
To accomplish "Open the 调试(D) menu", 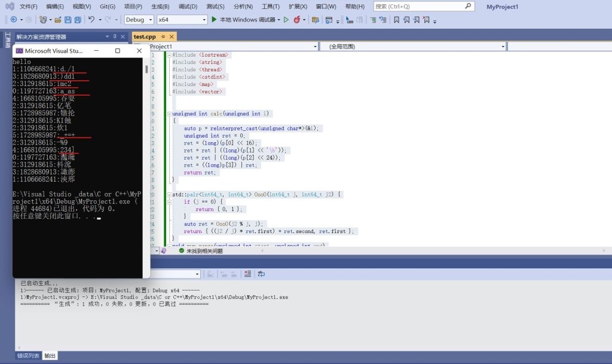I will click(x=188, y=7).
